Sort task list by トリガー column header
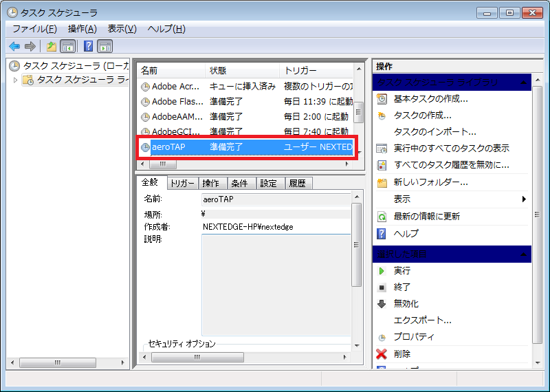Viewport: 550px width, 392px height. (316, 71)
